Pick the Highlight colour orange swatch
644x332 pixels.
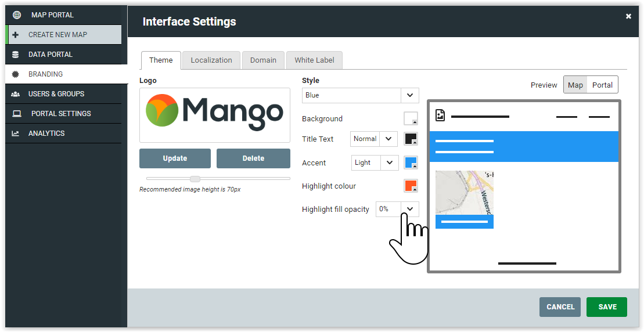411,186
